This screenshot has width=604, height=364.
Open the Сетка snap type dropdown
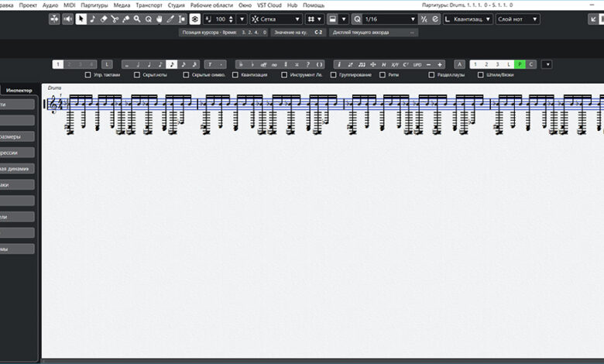[276, 19]
